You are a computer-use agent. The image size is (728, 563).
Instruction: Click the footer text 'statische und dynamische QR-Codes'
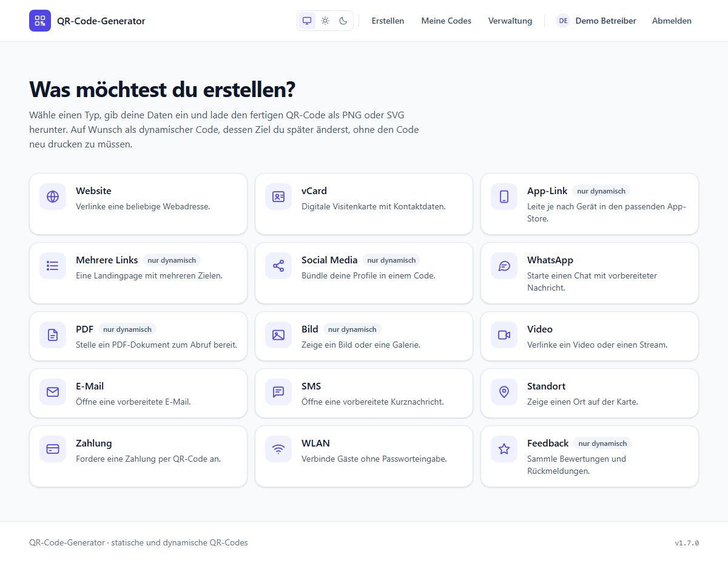[180, 542]
